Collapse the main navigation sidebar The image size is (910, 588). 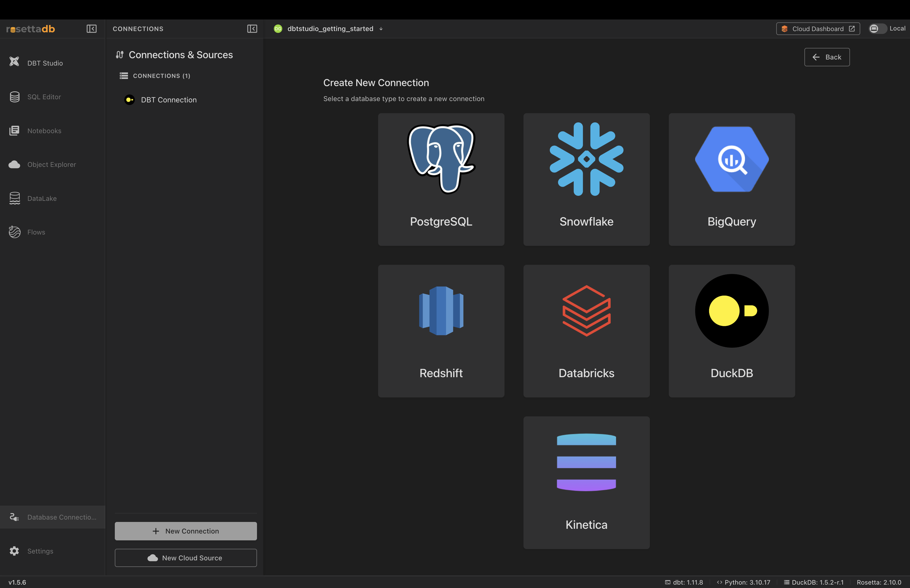click(x=92, y=29)
